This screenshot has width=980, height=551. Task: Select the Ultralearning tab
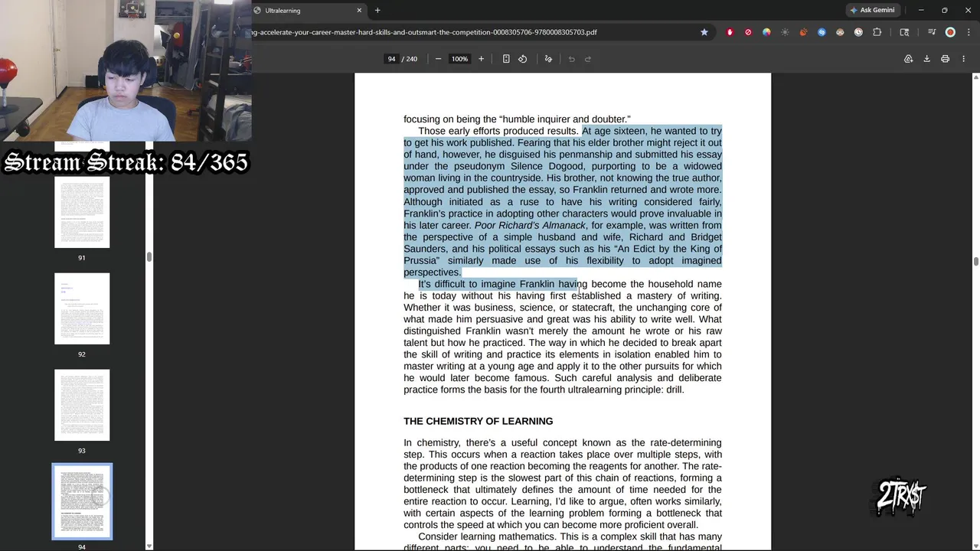click(x=306, y=10)
